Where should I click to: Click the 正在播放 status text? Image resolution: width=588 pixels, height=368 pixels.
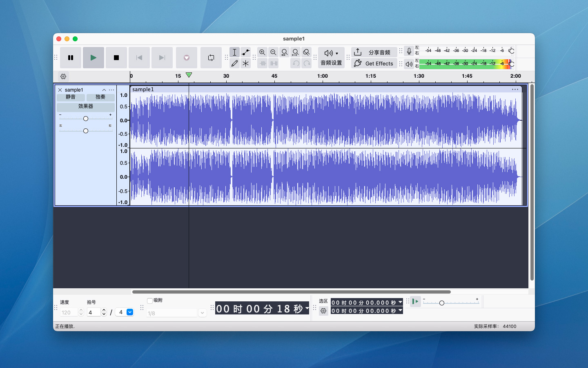(x=65, y=326)
